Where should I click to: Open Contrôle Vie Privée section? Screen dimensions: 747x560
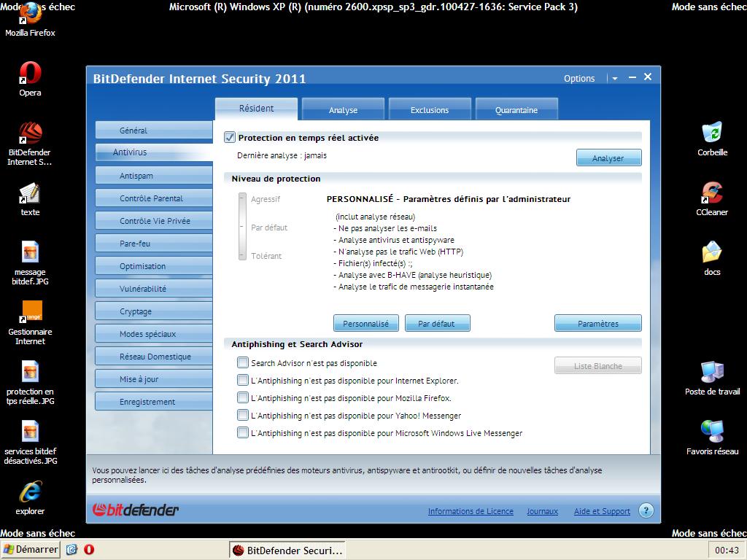pyautogui.click(x=154, y=221)
